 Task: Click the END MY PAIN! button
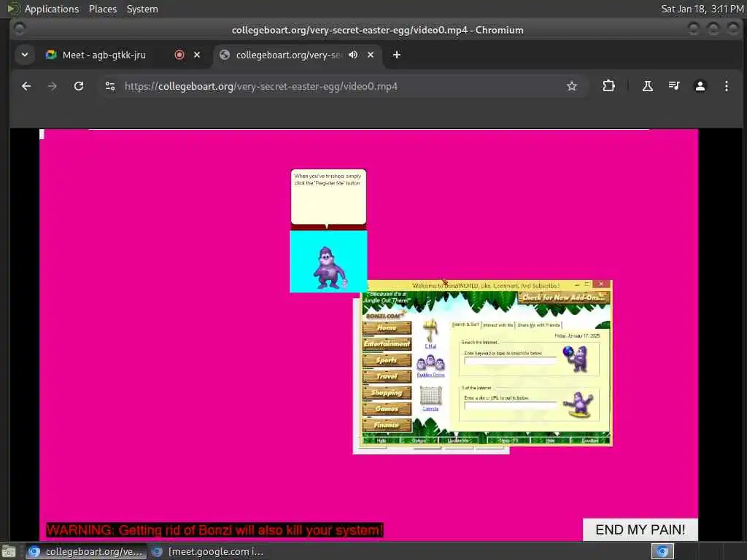[x=640, y=529]
